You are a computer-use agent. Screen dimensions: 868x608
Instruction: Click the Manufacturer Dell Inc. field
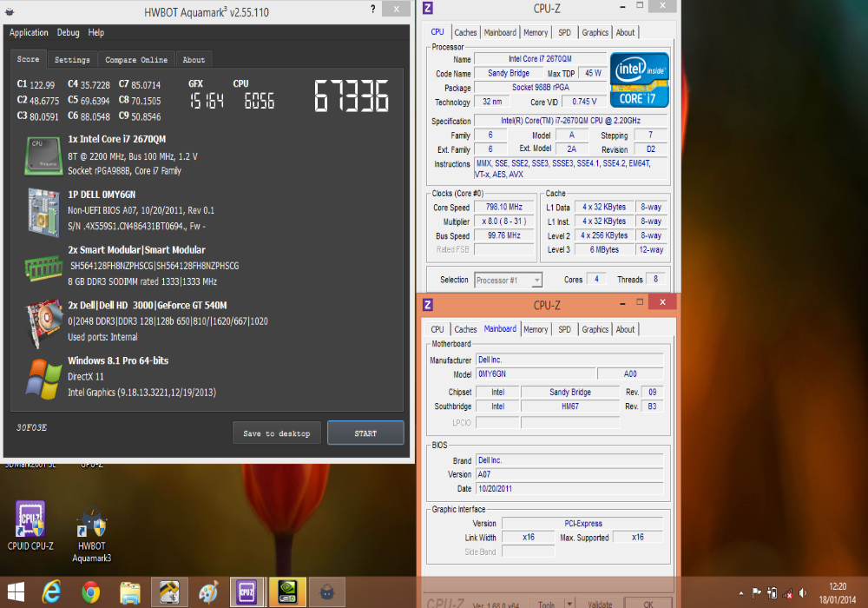[569, 360]
